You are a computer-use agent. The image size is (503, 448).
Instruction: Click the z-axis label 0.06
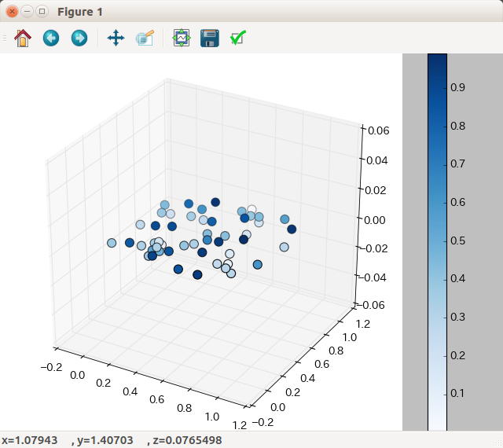tap(379, 130)
